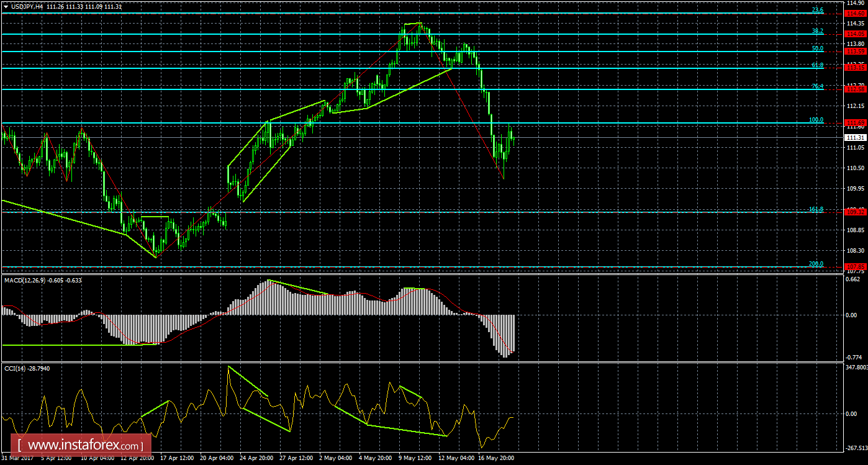
Task: Click the 200.0 Fibonacci extension label
Action: [x=815, y=264]
